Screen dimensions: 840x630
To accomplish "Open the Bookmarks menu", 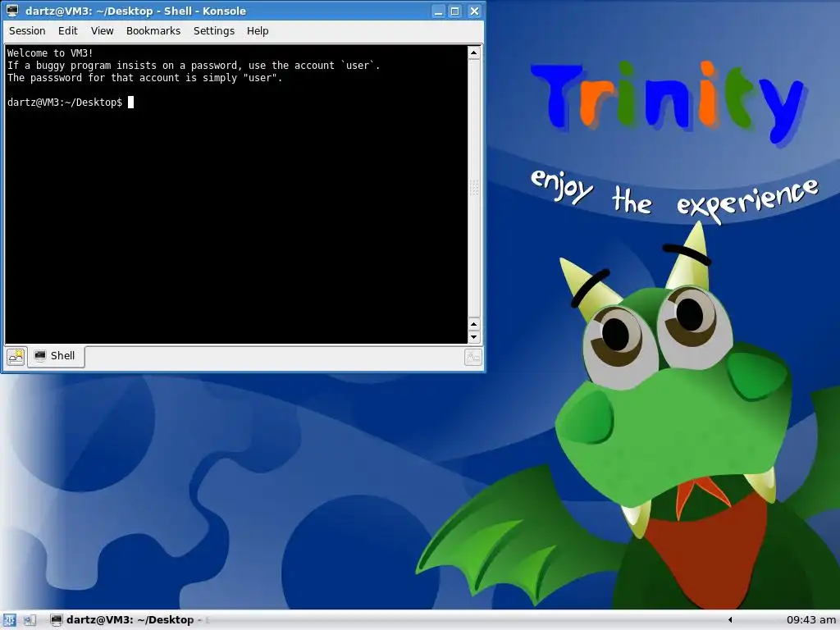I will tap(153, 31).
